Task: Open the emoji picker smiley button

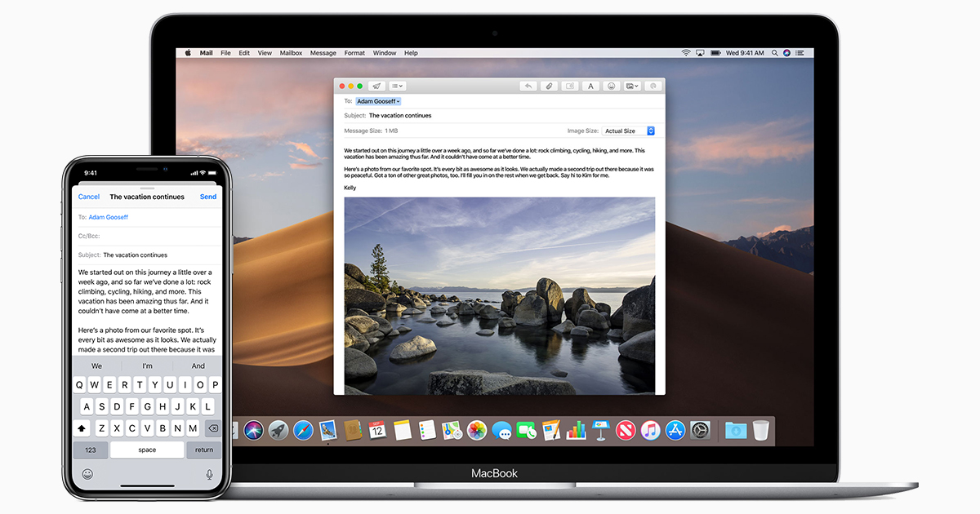Action: coord(610,86)
